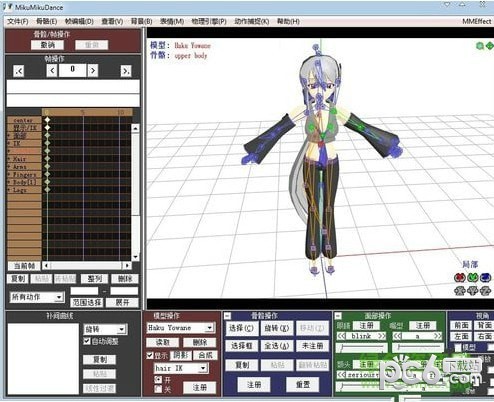The width and height of the screenshot is (494, 402).
Task: Collapse the face operation panel minus icon
Action: point(338,315)
